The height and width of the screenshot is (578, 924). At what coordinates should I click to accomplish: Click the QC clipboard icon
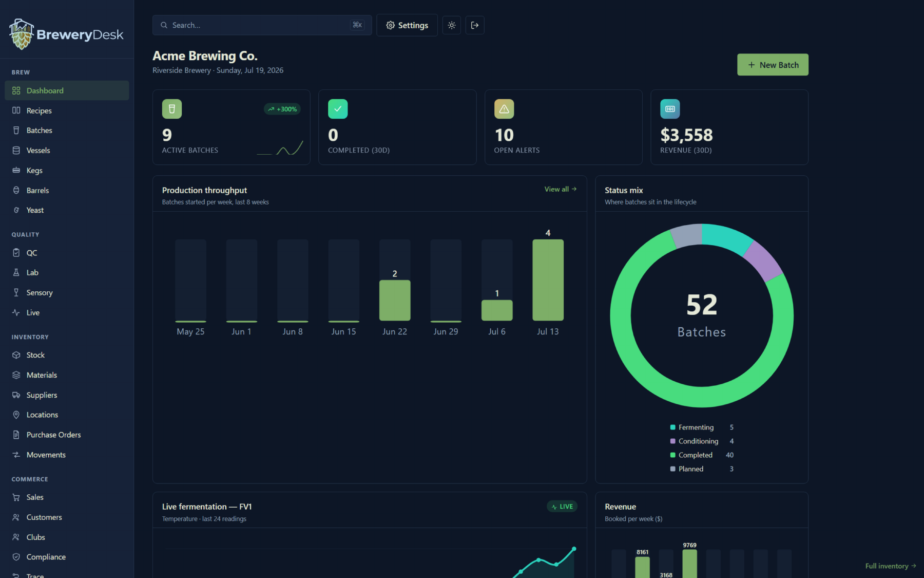pos(16,253)
